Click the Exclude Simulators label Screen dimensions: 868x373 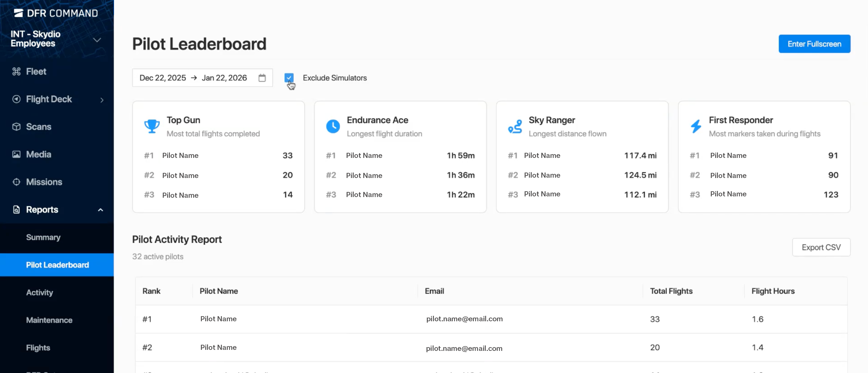[335, 78]
